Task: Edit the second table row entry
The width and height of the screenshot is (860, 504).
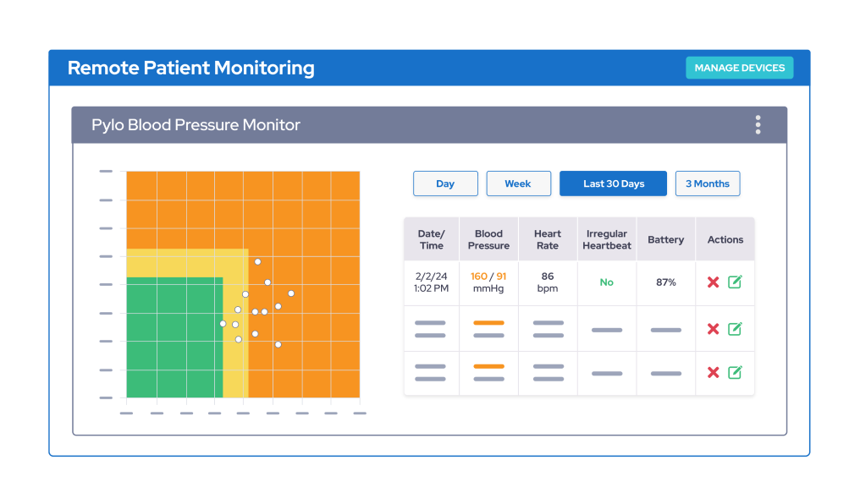Action: pos(737,328)
